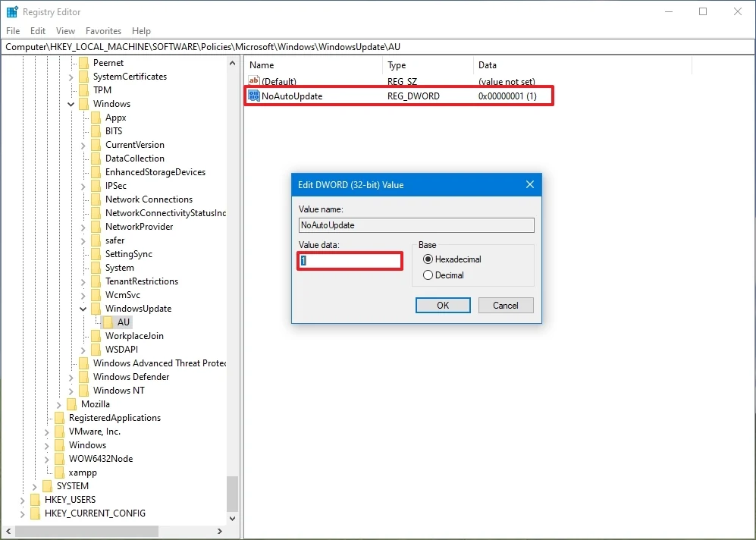Click the NoAutoUpdate DWORD value icon
The height and width of the screenshot is (540, 756).
tap(253, 96)
